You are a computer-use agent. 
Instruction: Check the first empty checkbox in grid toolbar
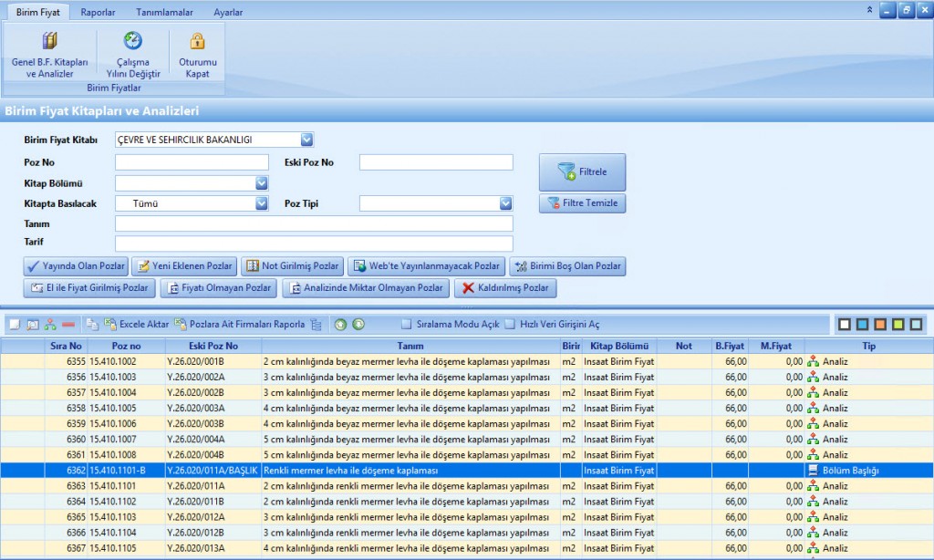[x=15, y=324]
